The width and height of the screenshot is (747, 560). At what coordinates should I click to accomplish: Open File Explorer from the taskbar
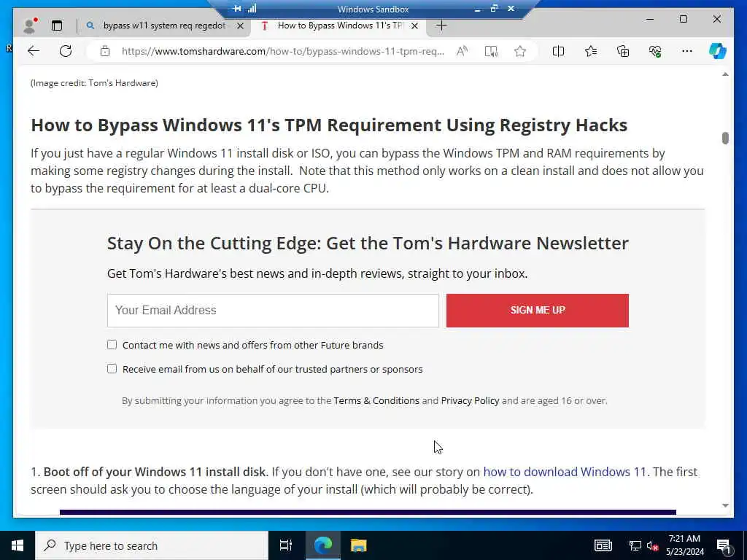[358, 545]
